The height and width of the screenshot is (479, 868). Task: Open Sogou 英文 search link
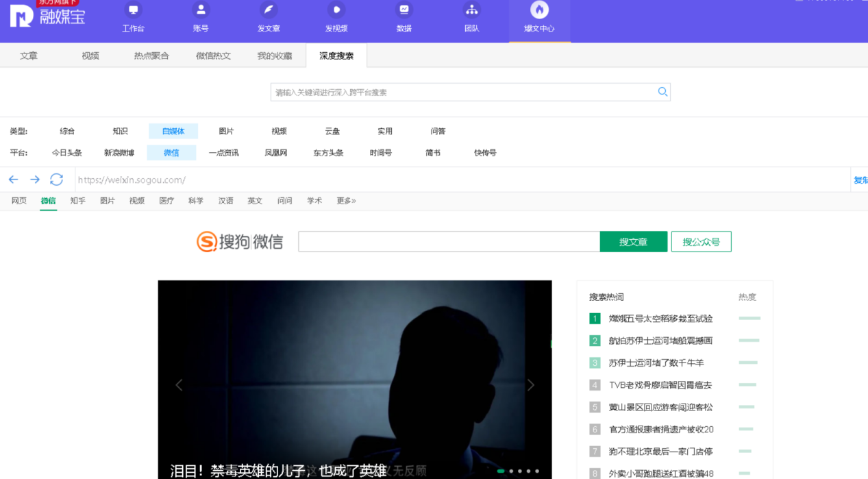[x=255, y=201]
